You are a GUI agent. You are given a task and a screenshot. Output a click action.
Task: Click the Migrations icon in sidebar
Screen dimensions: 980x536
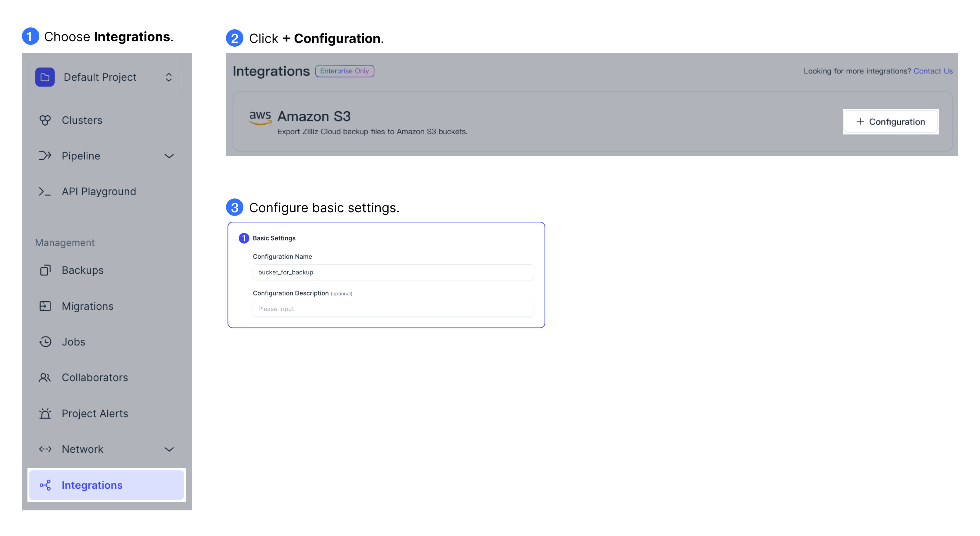[45, 306]
